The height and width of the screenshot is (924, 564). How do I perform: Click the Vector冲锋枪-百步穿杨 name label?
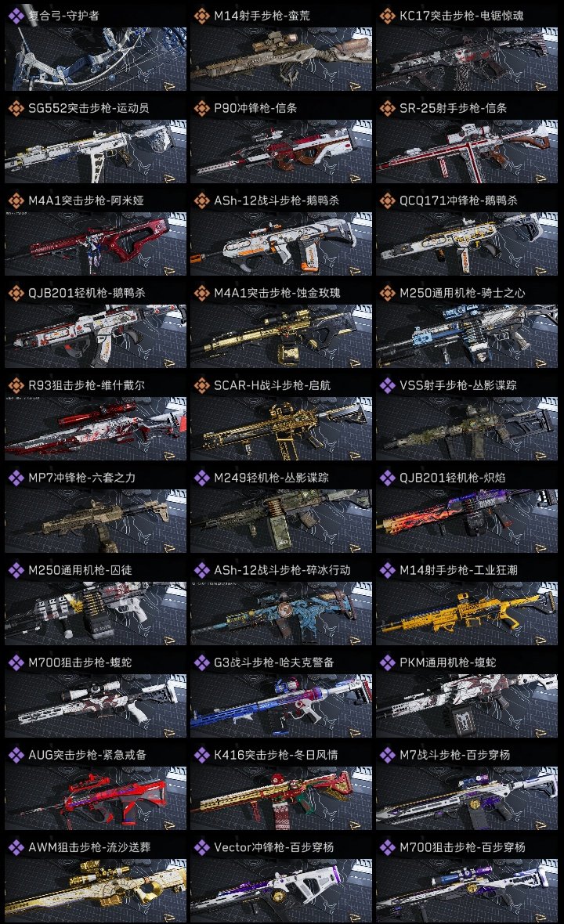[x=273, y=847]
